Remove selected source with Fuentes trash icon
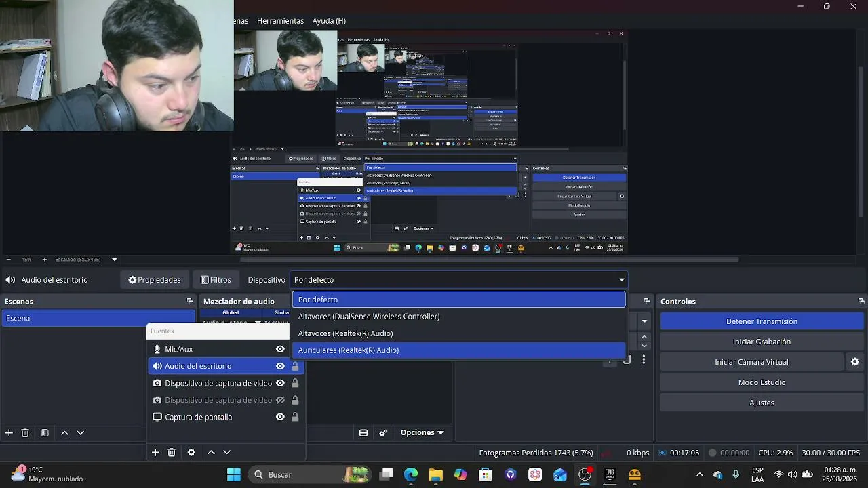This screenshot has width=868, height=488. tap(172, 452)
